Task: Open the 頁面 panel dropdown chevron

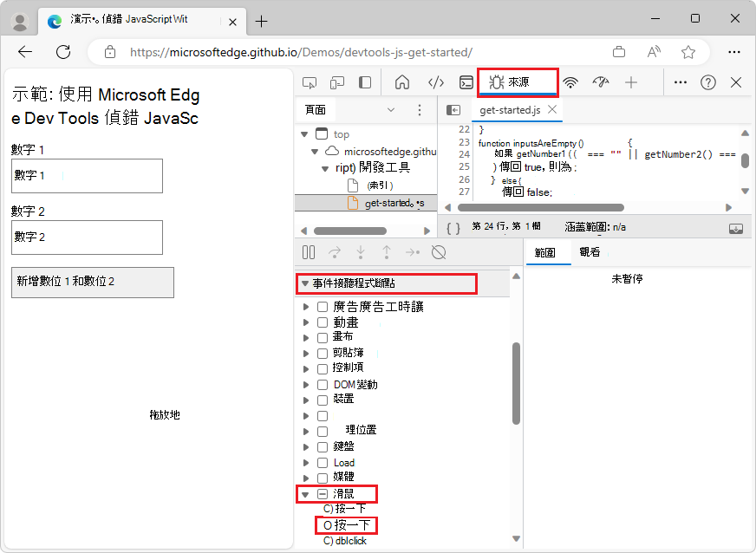Action: point(390,109)
